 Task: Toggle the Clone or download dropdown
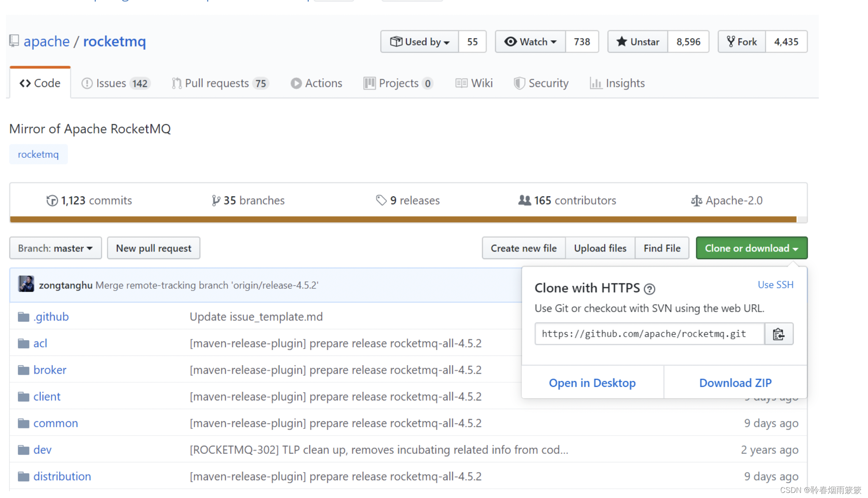(751, 248)
